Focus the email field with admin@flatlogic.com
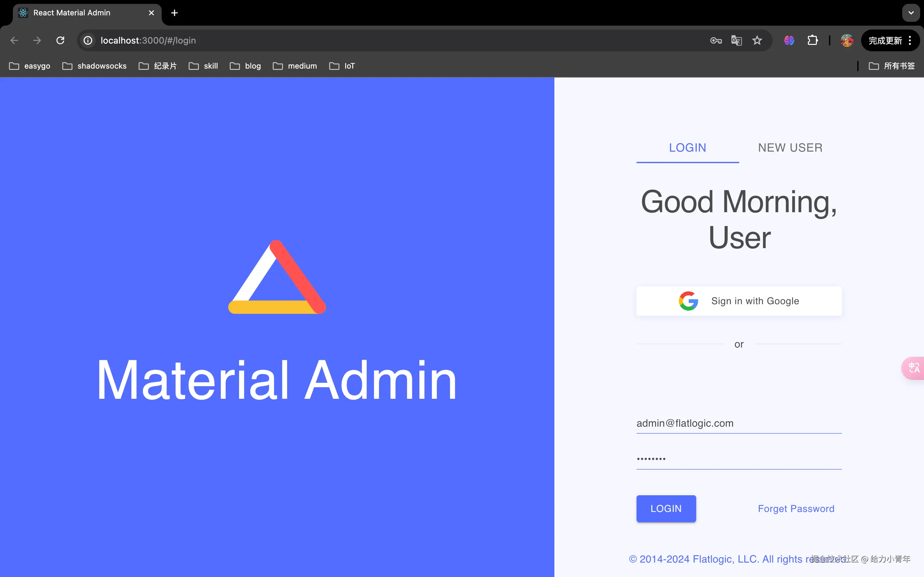Image resolution: width=924 pixels, height=577 pixels. click(x=739, y=423)
